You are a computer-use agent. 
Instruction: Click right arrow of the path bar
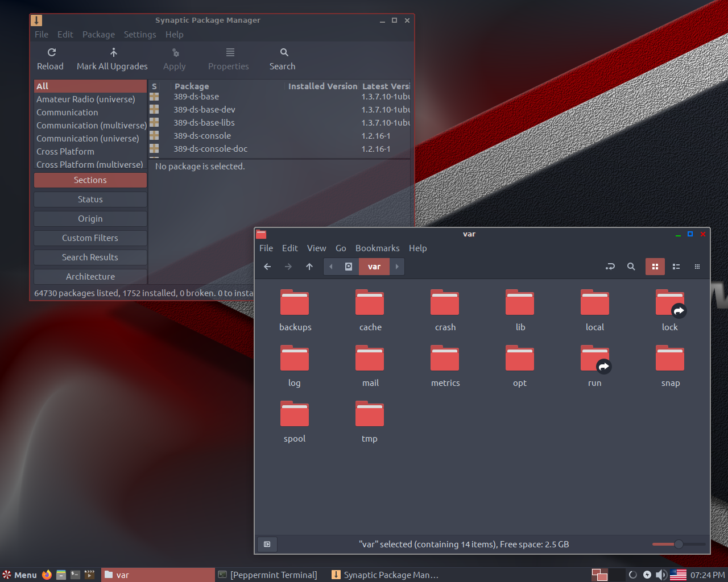[397, 267]
